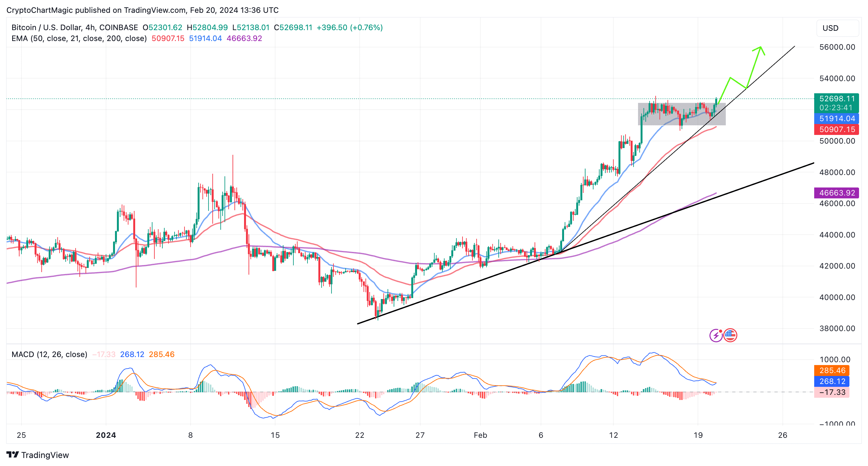The height and width of the screenshot is (466, 868).
Task: Click the 19 date on time axis
Action: pos(698,435)
